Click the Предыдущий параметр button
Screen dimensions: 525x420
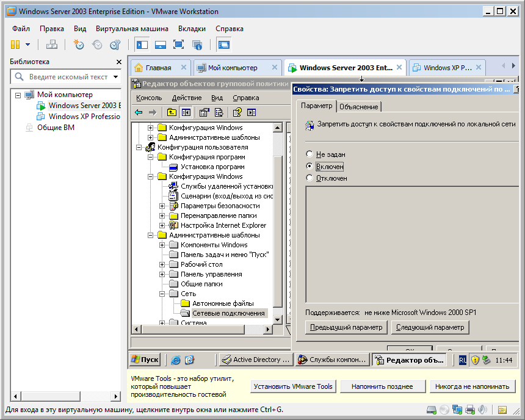(x=346, y=327)
